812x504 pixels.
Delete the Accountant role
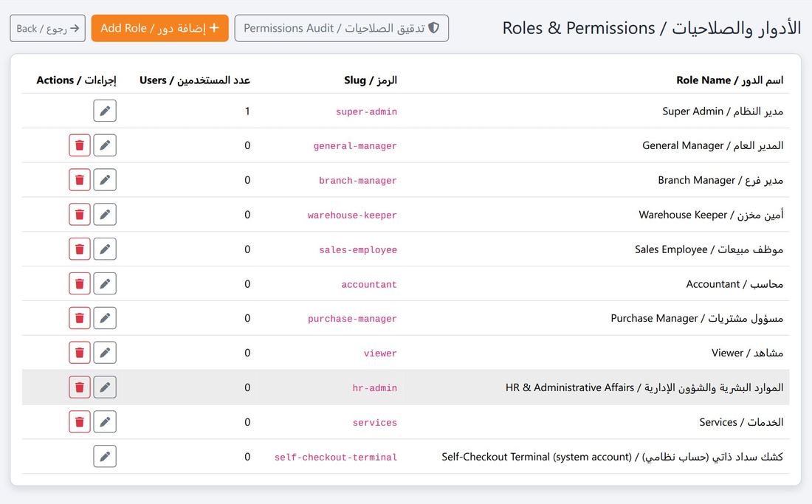point(80,283)
